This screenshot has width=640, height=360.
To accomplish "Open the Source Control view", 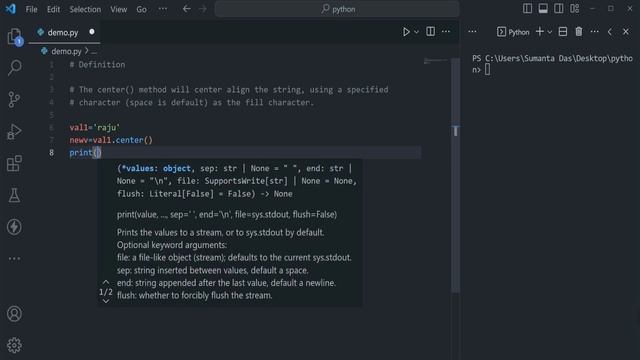I will click(x=14, y=99).
